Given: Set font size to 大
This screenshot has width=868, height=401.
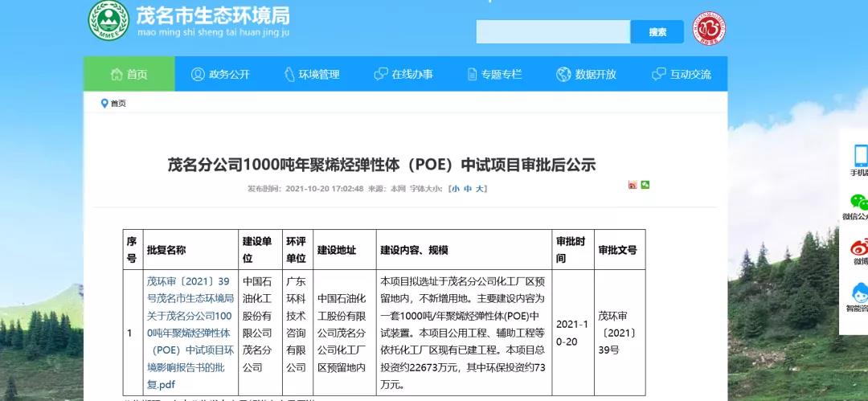Looking at the screenshot, I should coord(481,188).
